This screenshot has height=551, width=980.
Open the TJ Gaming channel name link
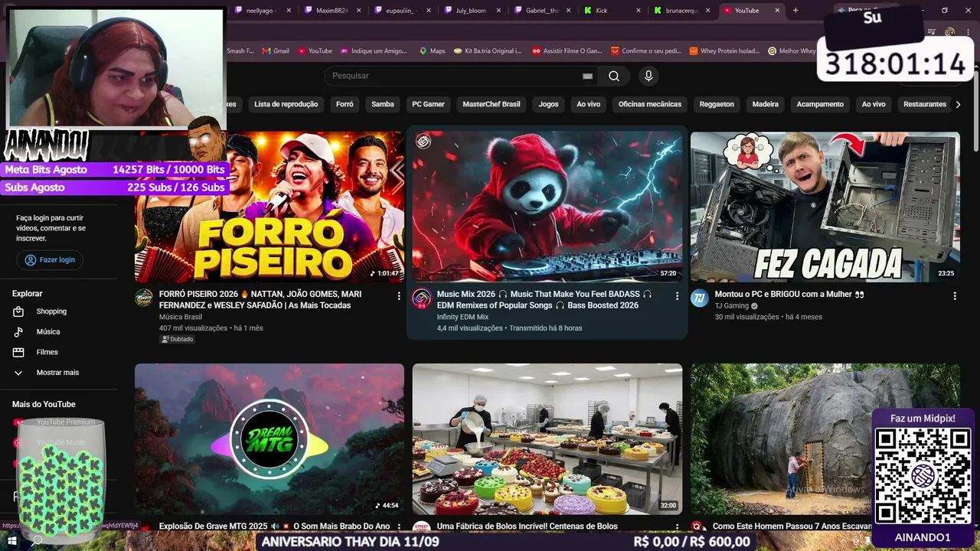click(732, 305)
